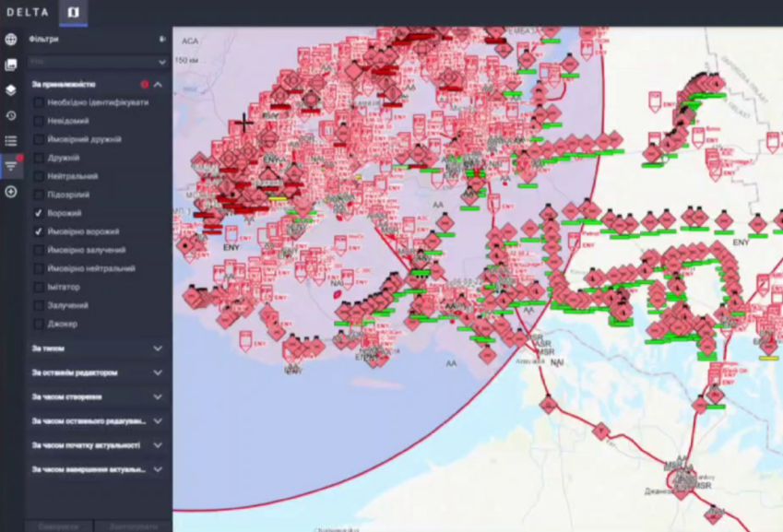Open the list view sidebar icon

tap(11, 140)
